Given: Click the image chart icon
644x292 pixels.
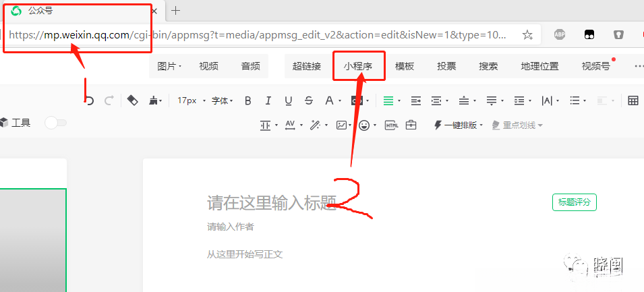Looking at the screenshot, I should pos(341,125).
